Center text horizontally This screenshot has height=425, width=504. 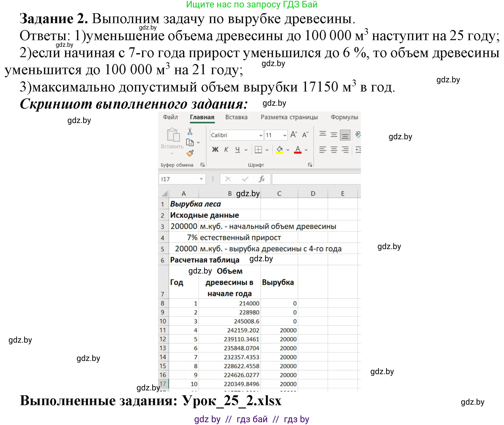pyautogui.click(x=334, y=150)
